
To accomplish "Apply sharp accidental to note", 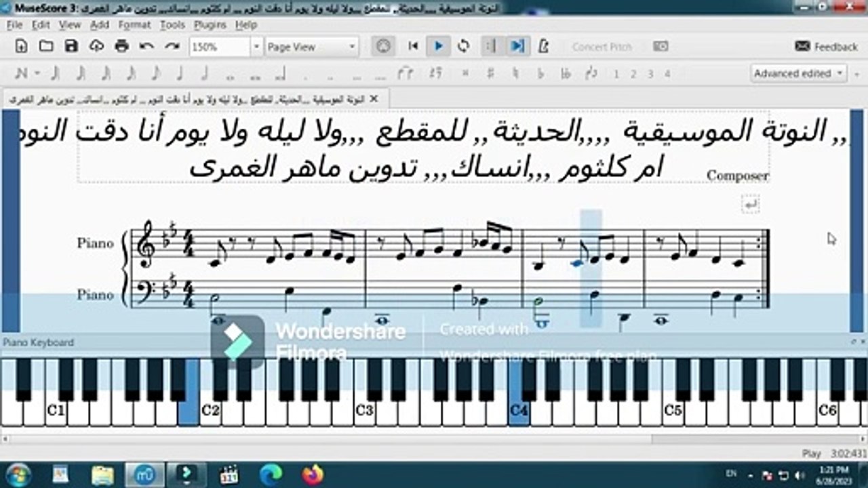I will point(490,73).
